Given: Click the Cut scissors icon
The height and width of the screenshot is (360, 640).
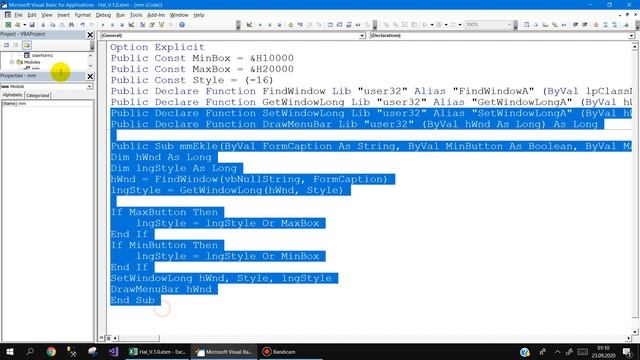Looking at the screenshot, I should [x=43, y=25].
